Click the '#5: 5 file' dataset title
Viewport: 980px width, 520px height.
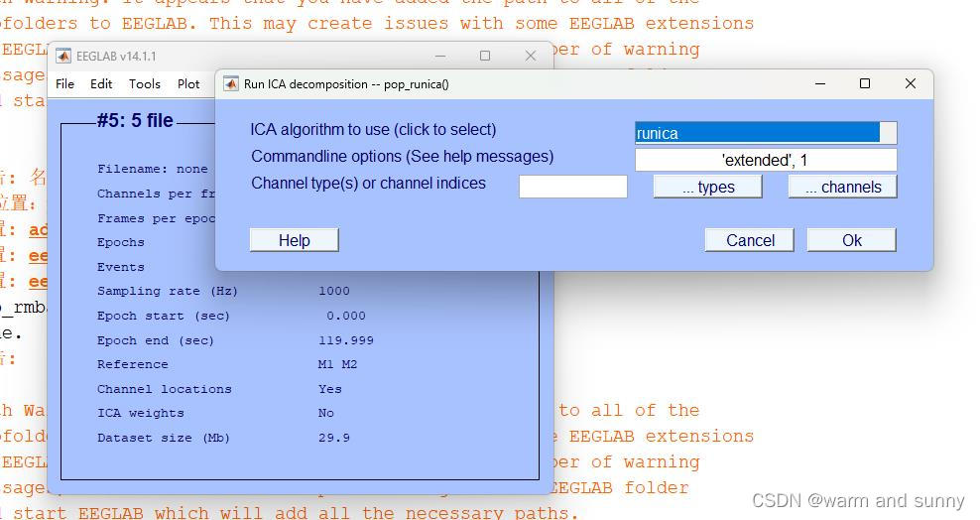[x=135, y=120]
